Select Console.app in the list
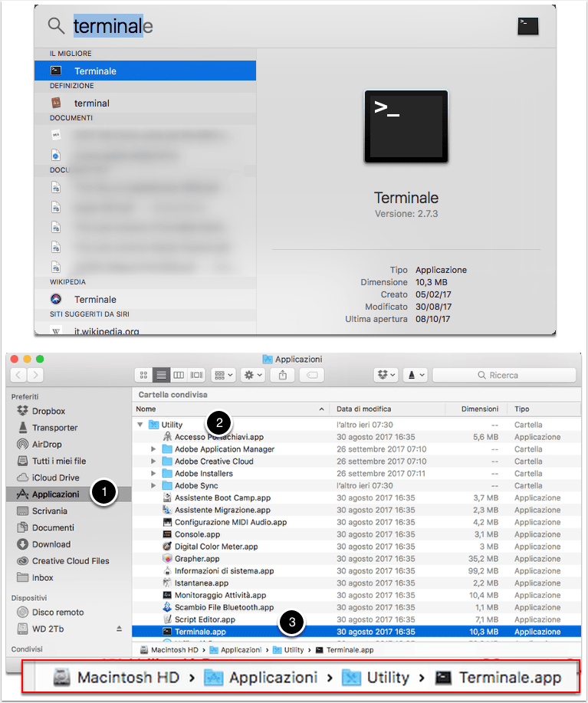 [356, 534]
